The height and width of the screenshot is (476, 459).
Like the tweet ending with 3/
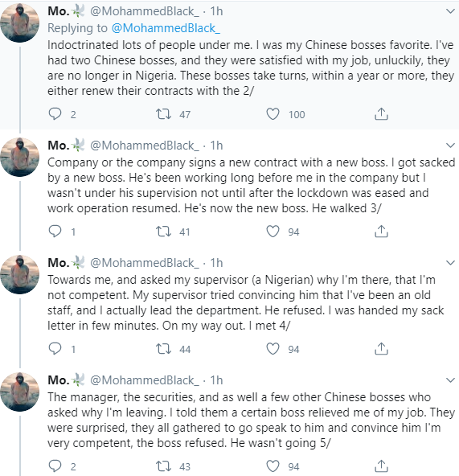pos(273,232)
